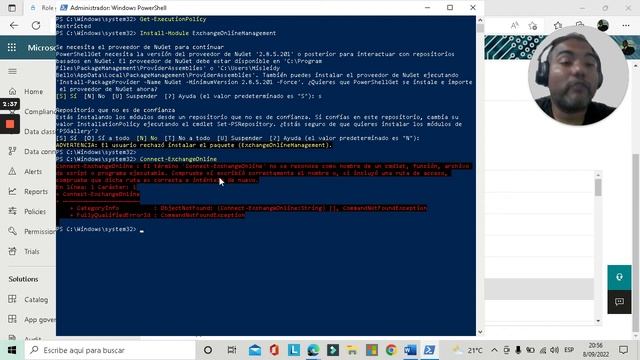Switch to Edge from the taskbar
Image resolution: width=640 pixels, height=360 pixels.
(x=313, y=350)
